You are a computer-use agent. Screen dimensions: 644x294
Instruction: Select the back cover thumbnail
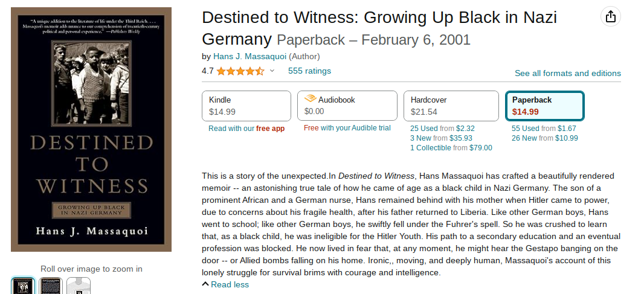point(51,286)
